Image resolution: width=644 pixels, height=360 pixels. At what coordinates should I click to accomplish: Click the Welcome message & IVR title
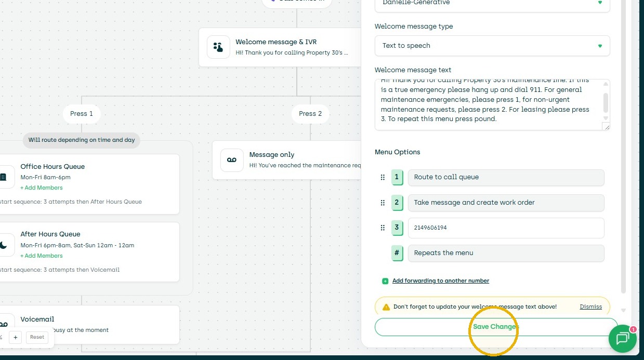(276, 42)
